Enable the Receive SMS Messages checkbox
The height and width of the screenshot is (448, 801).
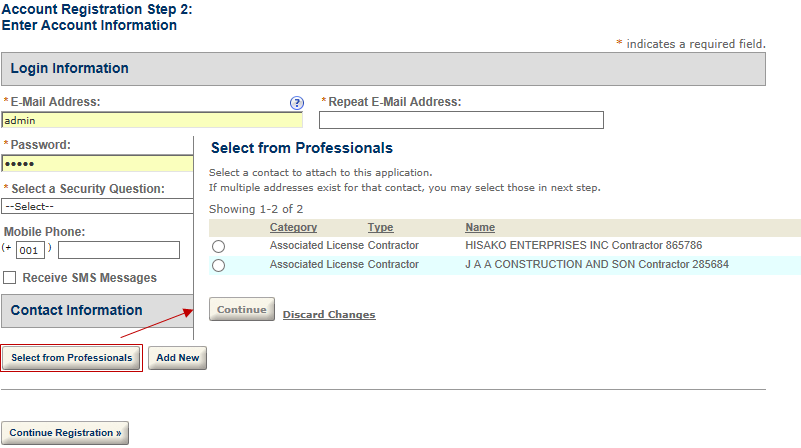[10, 278]
